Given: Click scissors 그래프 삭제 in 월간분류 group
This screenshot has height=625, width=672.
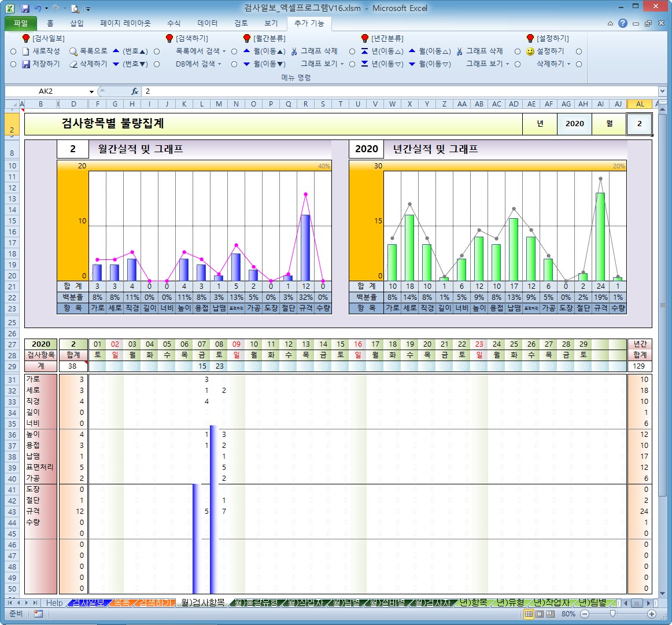Looking at the screenshot, I should [294, 52].
